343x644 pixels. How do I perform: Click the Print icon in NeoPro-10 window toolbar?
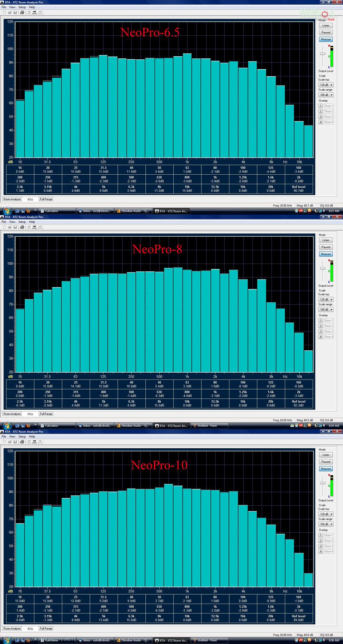pyautogui.click(x=22, y=442)
